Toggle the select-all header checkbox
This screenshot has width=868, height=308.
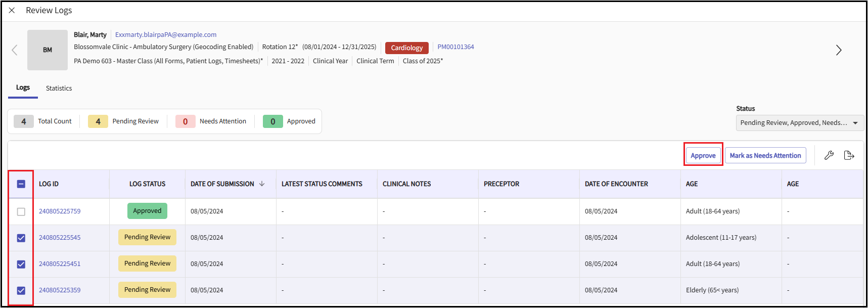click(x=21, y=184)
